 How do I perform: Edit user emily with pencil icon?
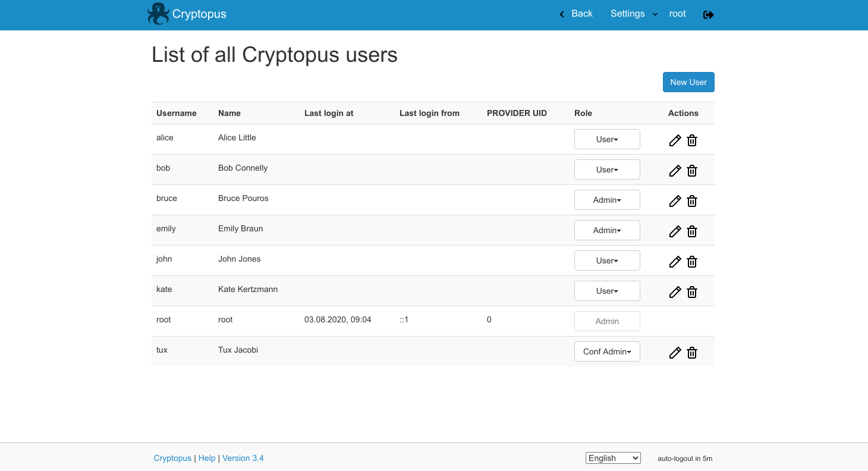click(x=675, y=231)
